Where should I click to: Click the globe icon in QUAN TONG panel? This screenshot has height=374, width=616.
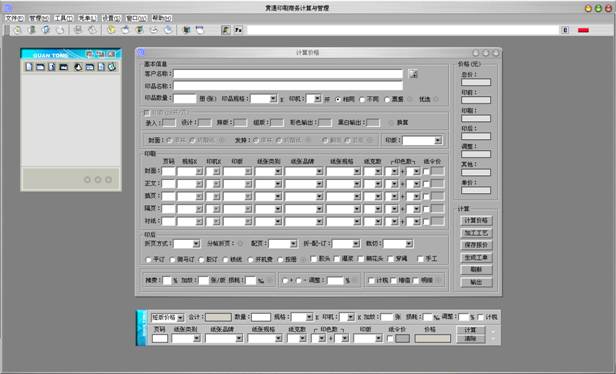[112, 67]
